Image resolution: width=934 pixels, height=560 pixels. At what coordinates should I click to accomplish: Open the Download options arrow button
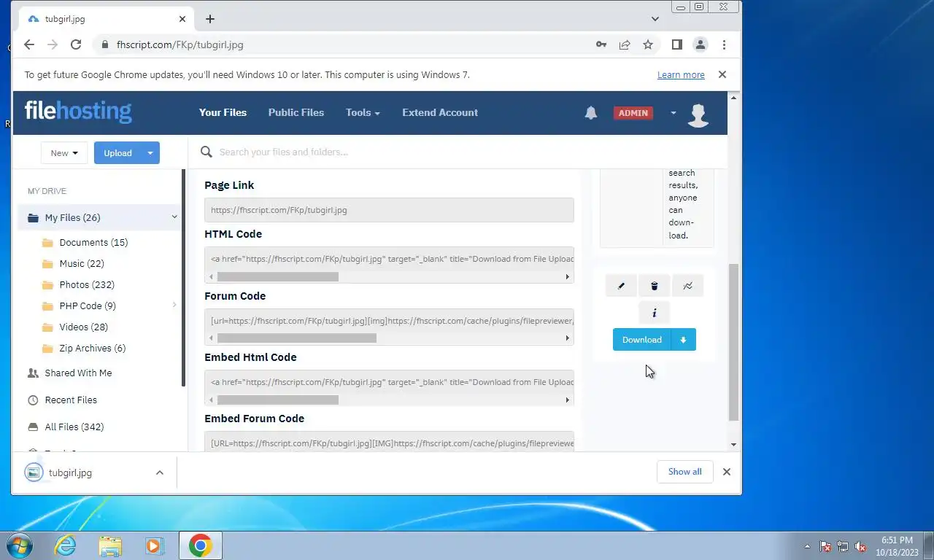(684, 340)
